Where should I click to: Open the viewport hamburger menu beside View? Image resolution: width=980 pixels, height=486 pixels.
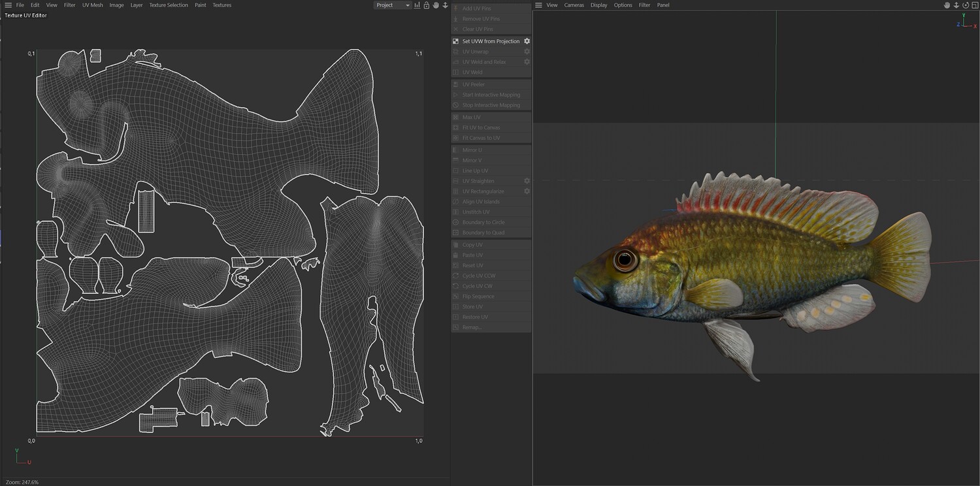(538, 5)
